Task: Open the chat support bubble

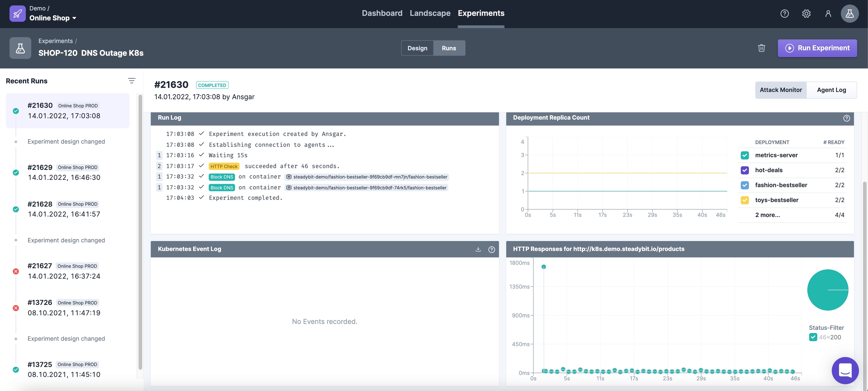Action: pos(845,371)
